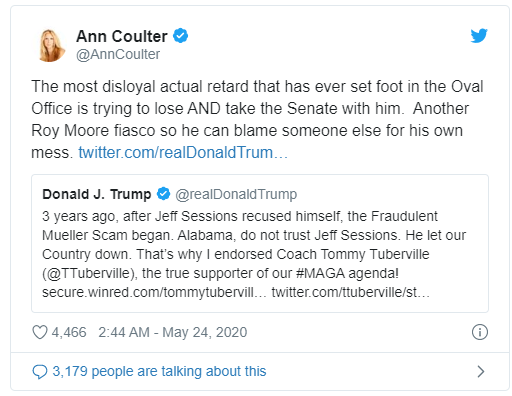Follow the twitter.com/realDonaldTrum… link
Image resolution: width=512 pixels, height=396 pixels.
click(x=183, y=153)
